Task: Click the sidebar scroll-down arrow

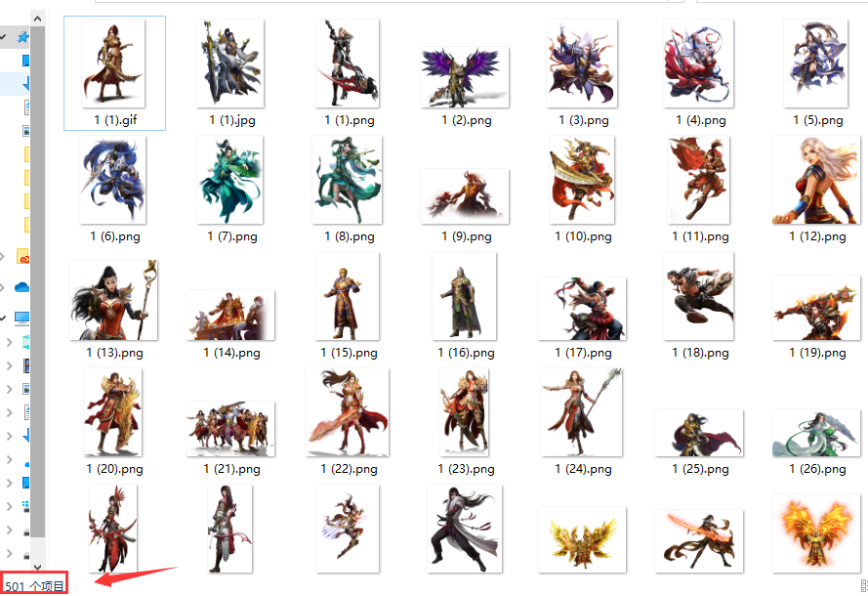Action: (x=37, y=567)
